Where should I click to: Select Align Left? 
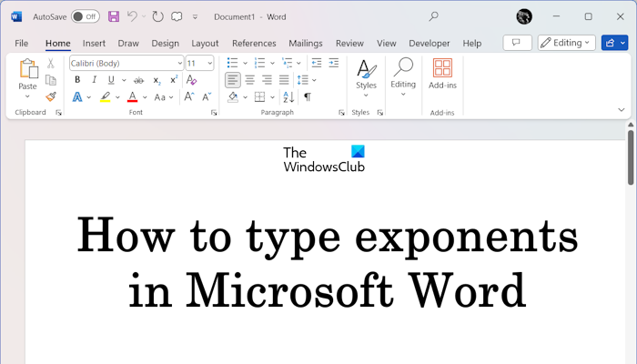[x=233, y=80]
